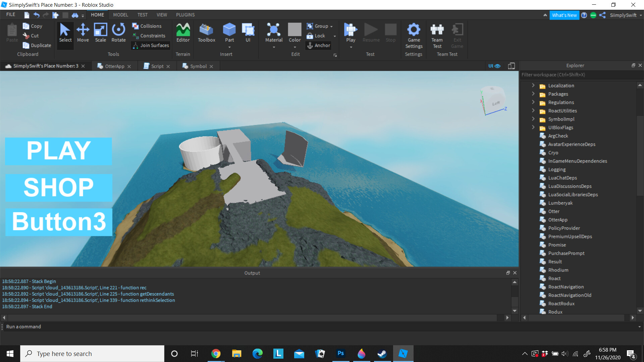Open the Terrain Editor
This screenshot has height=362, width=644.
coord(183,33)
